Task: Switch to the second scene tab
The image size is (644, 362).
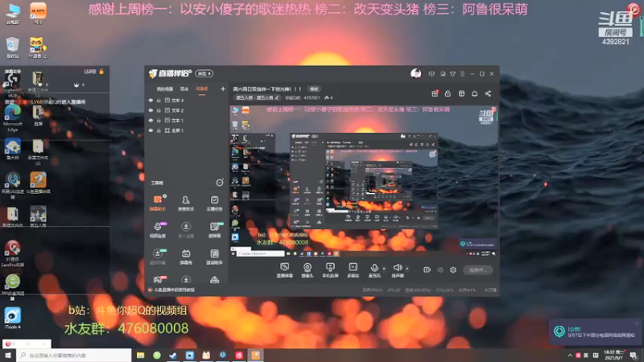Action: coord(184,89)
